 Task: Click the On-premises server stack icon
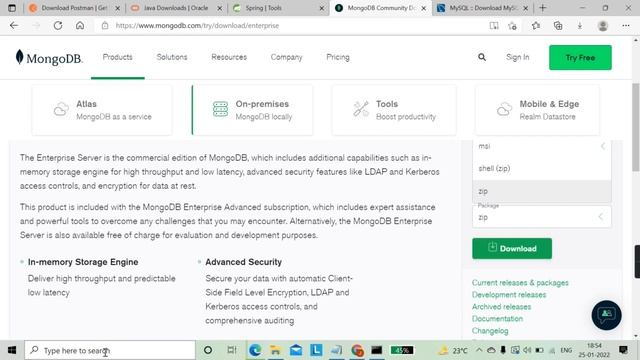[220, 109]
